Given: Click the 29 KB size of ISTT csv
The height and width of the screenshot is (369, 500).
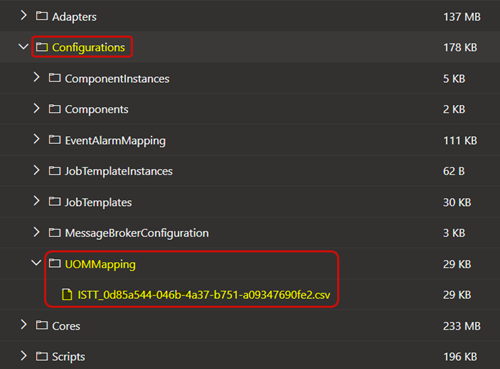Looking at the screenshot, I should 457,295.
